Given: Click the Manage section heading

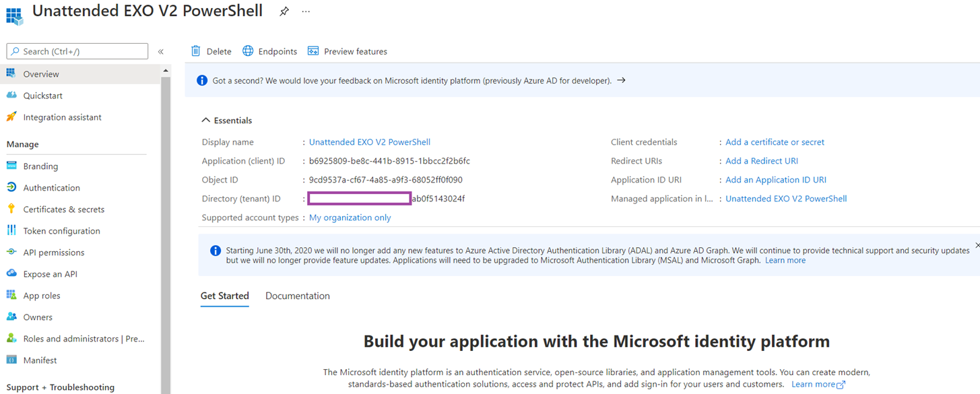Looking at the screenshot, I should pyautogui.click(x=23, y=144).
